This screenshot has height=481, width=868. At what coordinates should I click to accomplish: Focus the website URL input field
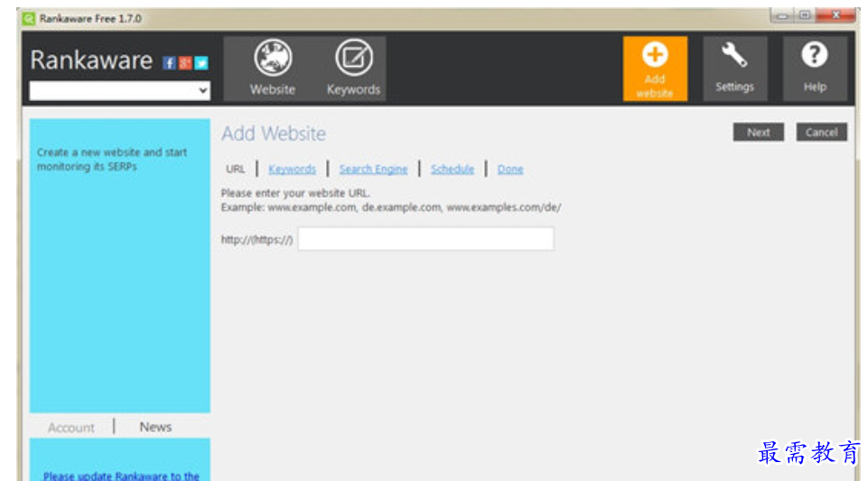pos(425,239)
